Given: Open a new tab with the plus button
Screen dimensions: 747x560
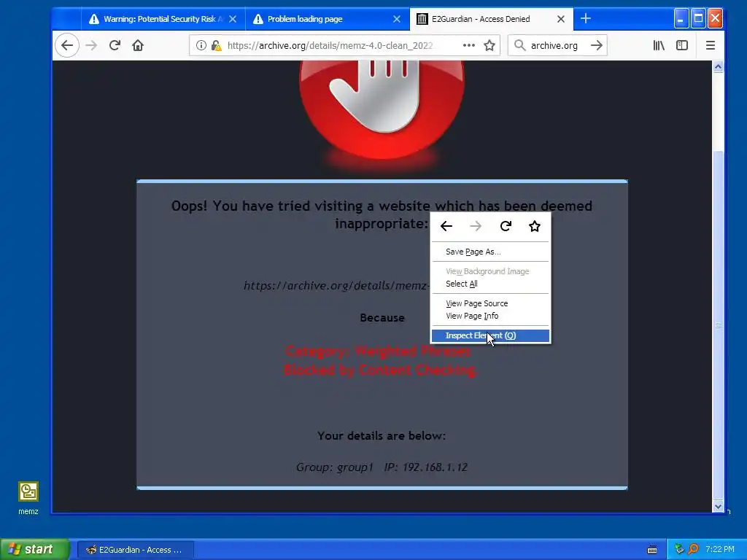Looking at the screenshot, I should point(586,19).
